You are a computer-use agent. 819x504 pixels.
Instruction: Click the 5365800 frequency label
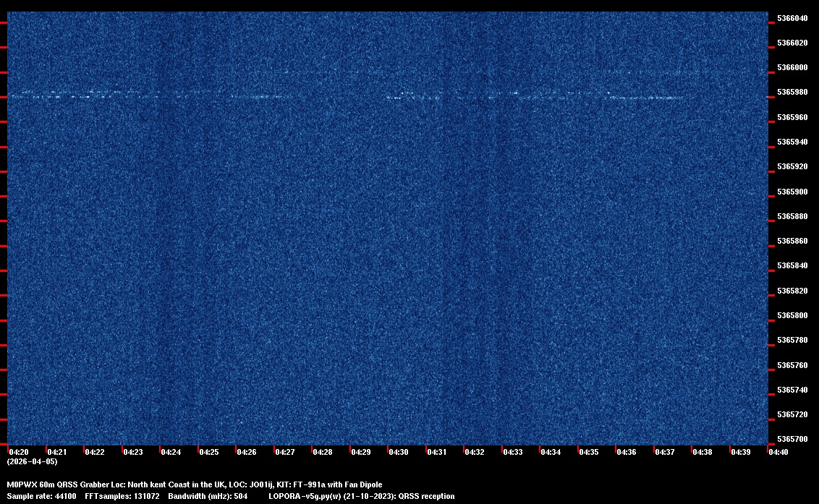click(792, 315)
